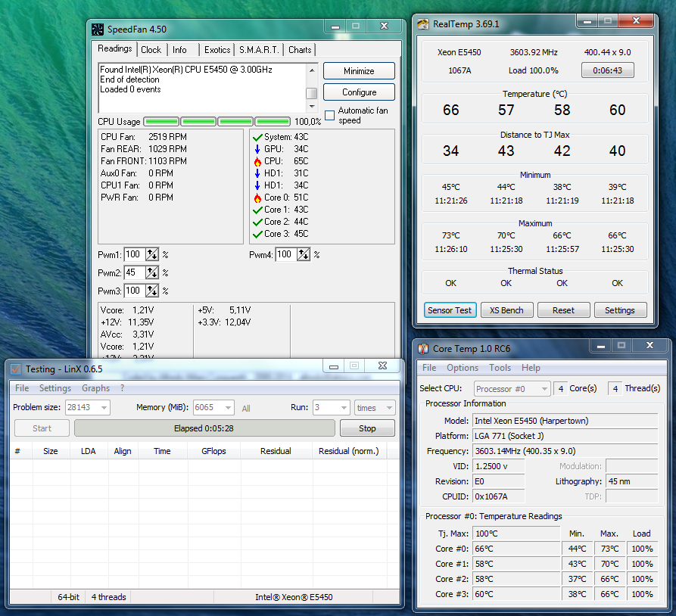Open the Charts tab in SpeedFan

300,50
